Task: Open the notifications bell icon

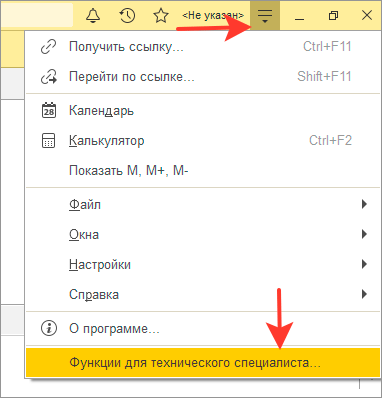Action: pos(93,15)
